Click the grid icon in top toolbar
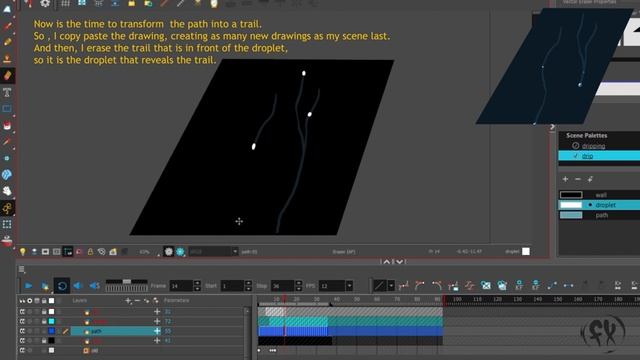The width and height of the screenshot is (640, 360). click(x=65, y=4)
